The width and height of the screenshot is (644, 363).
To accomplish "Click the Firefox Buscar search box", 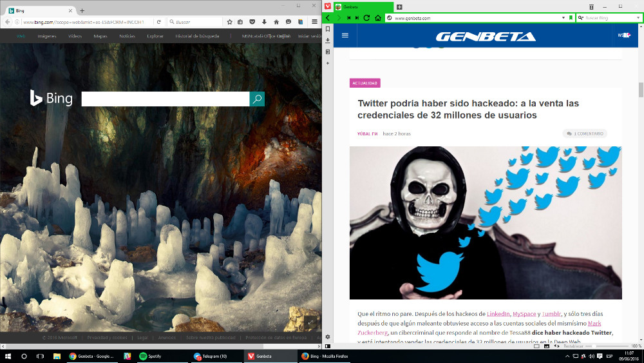I will 194,22.
